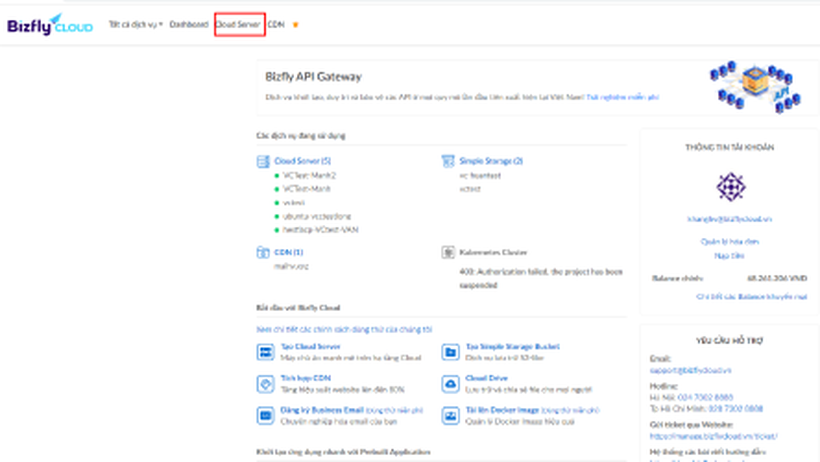This screenshot has width=820, height=462.
Task: Click the orange dot indicator in header
Action: pyautogui.click(x=295, y=25)
